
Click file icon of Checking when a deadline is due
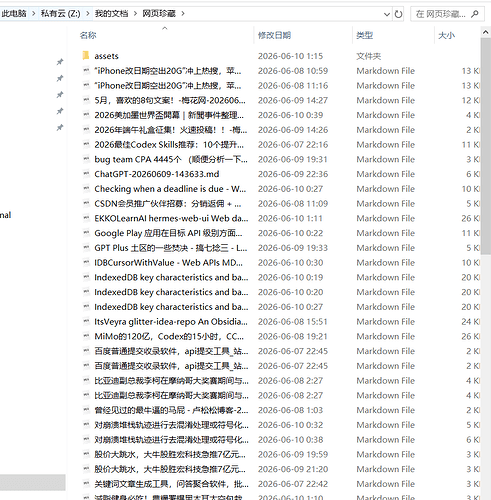[86, 188]
